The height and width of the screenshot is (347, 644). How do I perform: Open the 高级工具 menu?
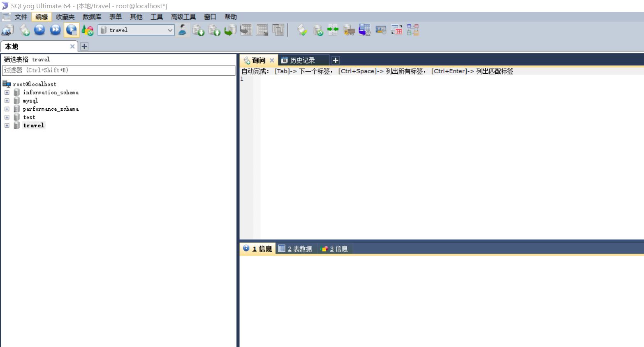tap(183, 17)
